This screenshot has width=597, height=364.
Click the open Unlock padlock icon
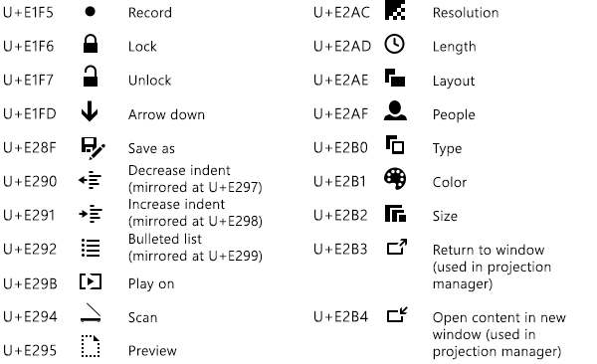(x=91, y=77)
